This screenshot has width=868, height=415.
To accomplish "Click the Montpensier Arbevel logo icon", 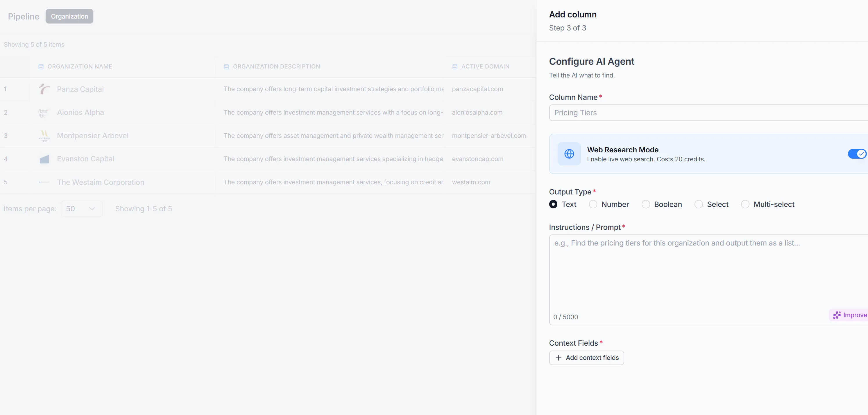I will pyautogui.click(x=44, y=136).
